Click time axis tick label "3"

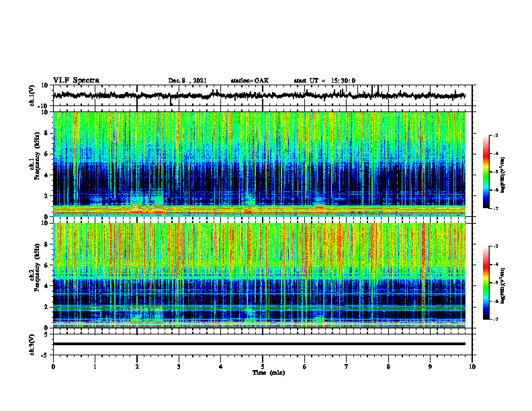(179, 367)
